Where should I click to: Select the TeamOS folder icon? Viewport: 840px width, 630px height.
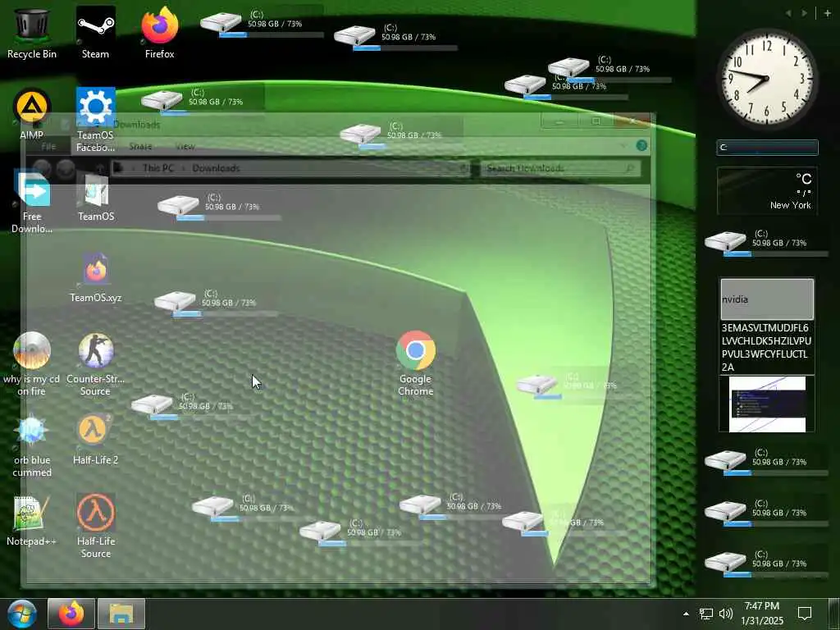click(96, 195)
